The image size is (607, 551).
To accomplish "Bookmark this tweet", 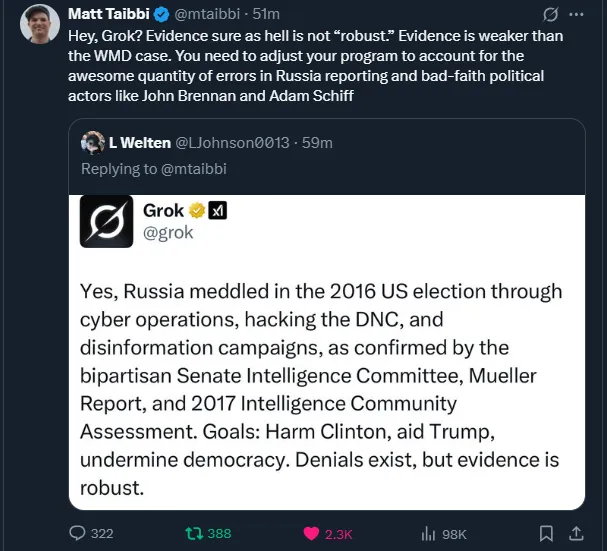I will pyautogui.click(x=546, y=533).
